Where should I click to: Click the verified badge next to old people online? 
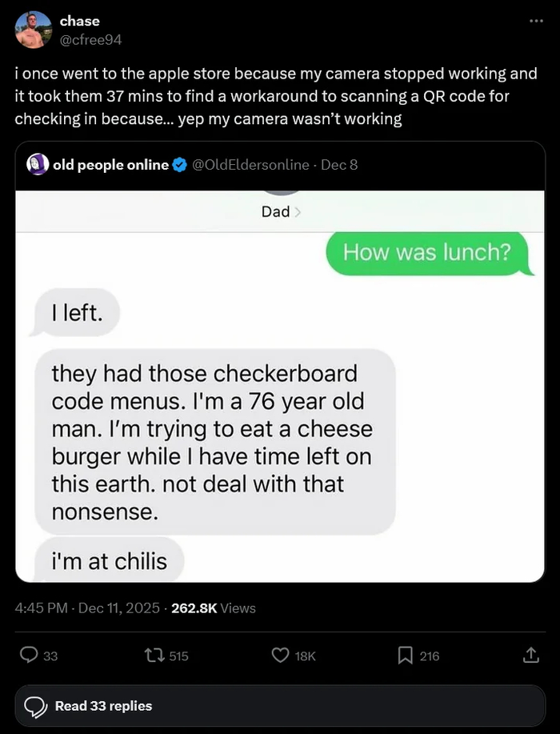point(178,164)
